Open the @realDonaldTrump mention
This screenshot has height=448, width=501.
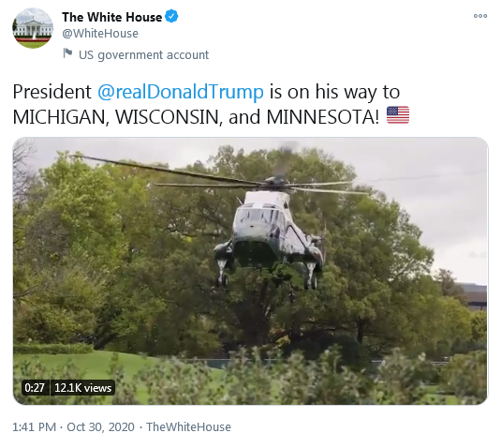point(181,92)
